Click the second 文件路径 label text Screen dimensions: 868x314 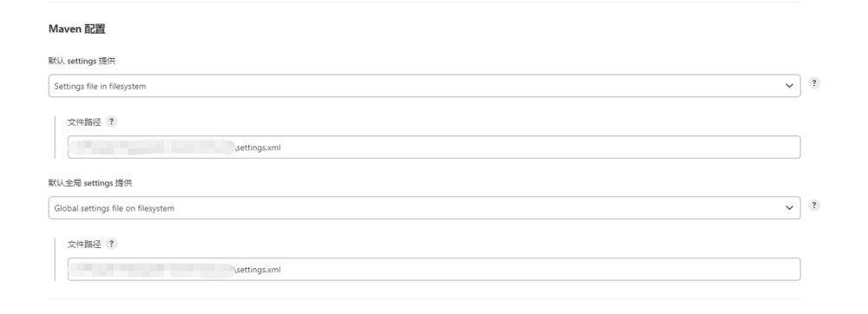[x=84, y=244]
